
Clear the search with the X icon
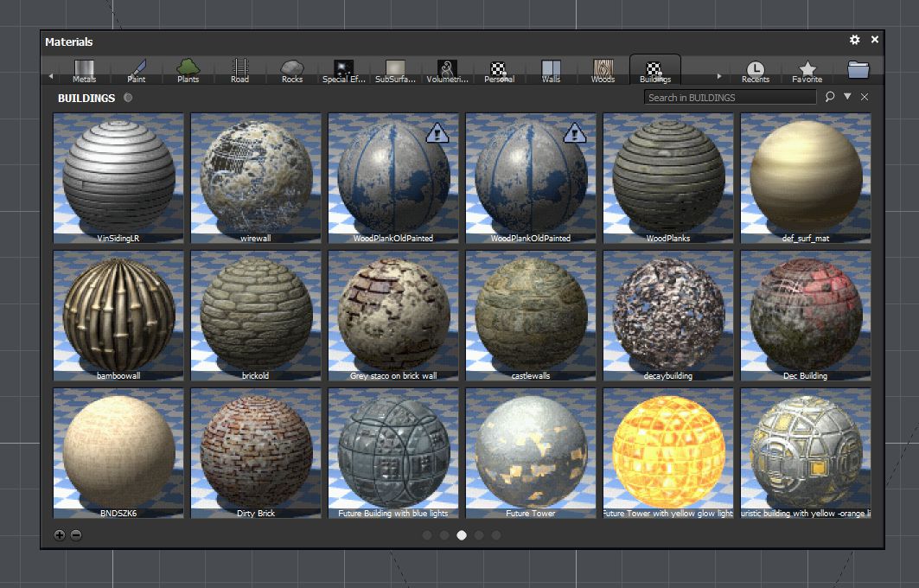(x=865, y=97)
